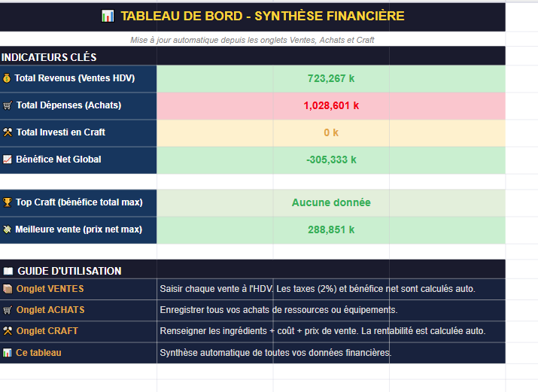This screenshot has width=538, height=392.
Task: Select the title TABLEAU DE BORD - SYNTHÈSE FINANCIÈRE
Action: click(263, 16)
